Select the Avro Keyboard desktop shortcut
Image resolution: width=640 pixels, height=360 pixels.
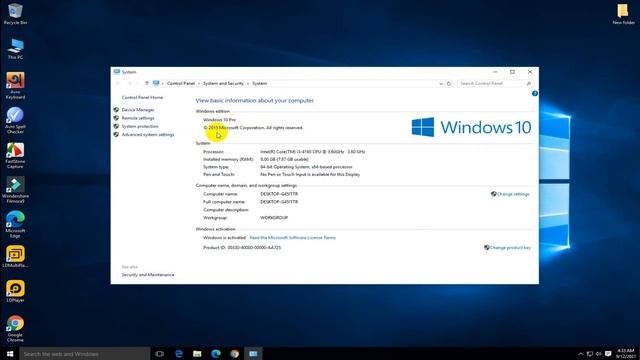15,86
